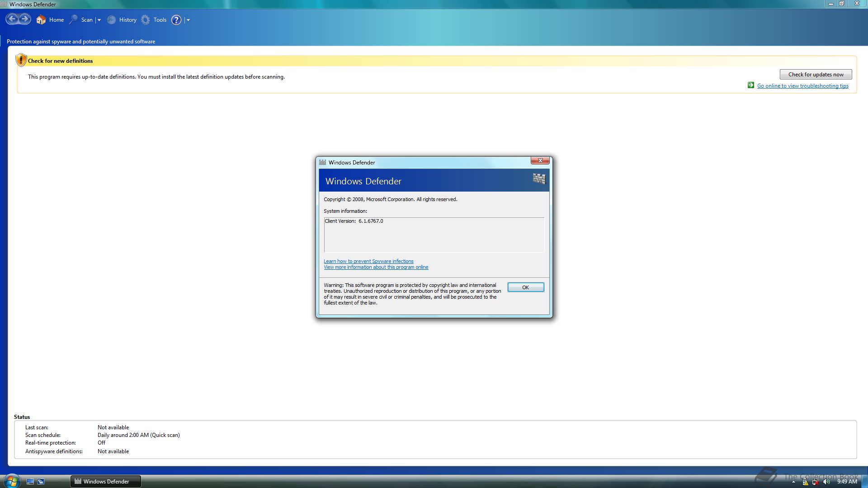Click Last scan Not available value
The image size is (868, 488).
coord(113,427)
